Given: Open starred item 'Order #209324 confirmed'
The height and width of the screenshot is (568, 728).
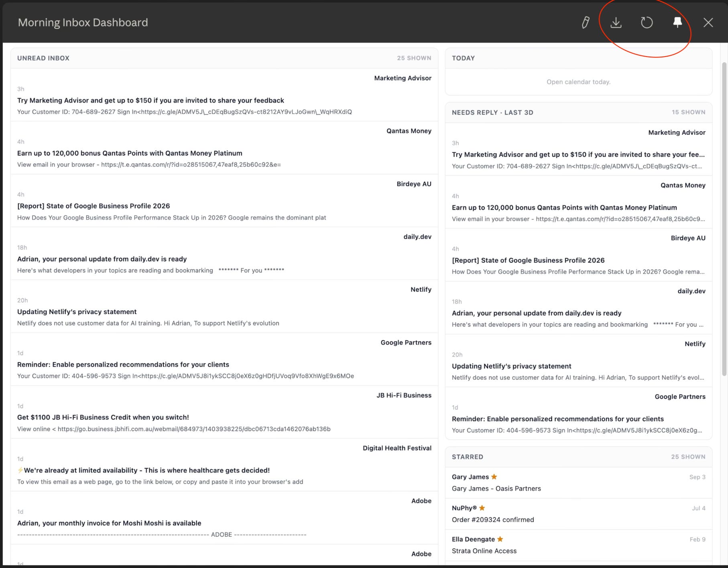Looking at the screenshot, I should (493, 520).
